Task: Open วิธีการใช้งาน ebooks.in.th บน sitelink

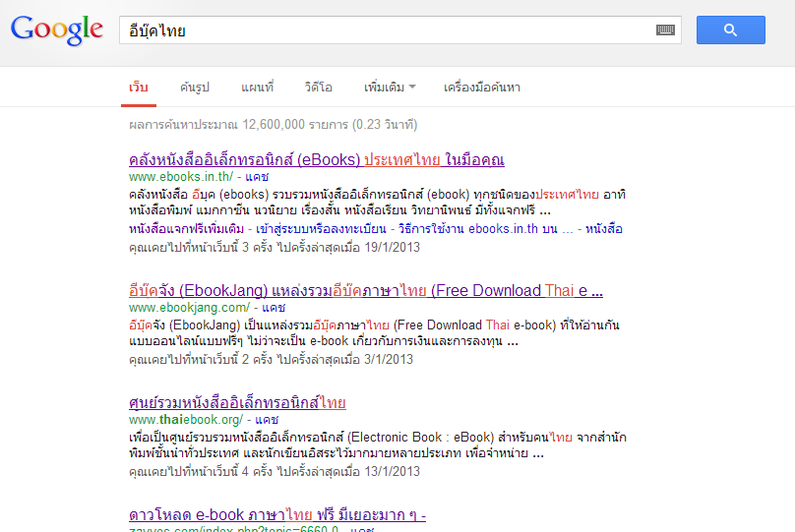Action: 485,229
